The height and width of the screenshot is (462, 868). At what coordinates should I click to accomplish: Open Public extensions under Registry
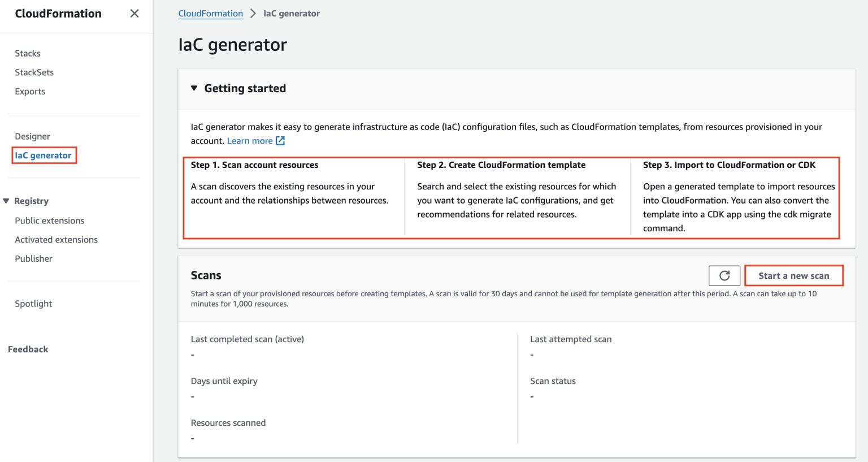click(x=49, y=221)
